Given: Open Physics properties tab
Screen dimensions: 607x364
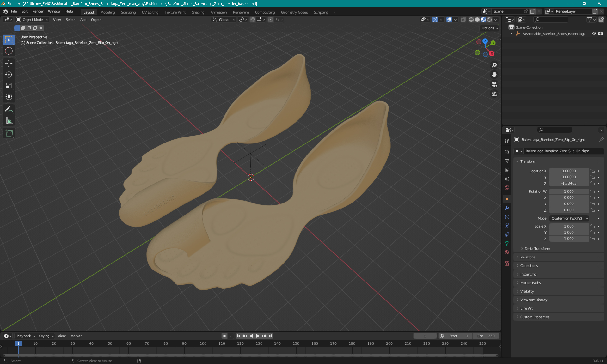Looking at the screenshot, I should click(x=507, y=226).
